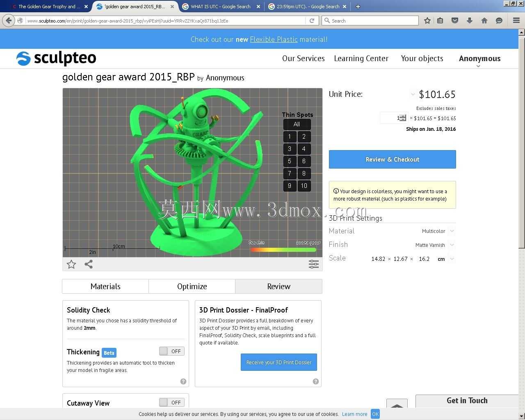Image resolution: width=525 pixels, height=420 pixels.
Task: Open the browser downloads arrow icon
Action: click(470, 21)
